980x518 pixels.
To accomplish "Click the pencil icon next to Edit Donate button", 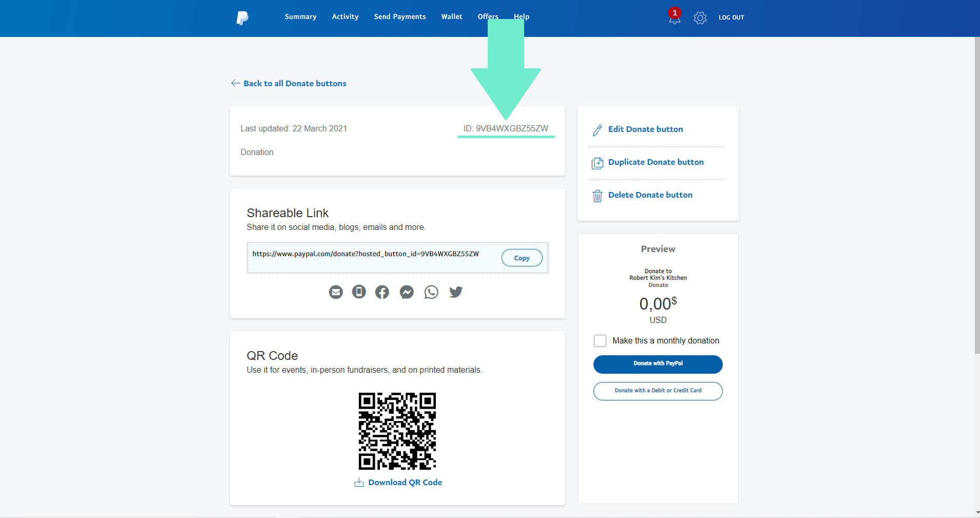I will (x=597, y=130).
